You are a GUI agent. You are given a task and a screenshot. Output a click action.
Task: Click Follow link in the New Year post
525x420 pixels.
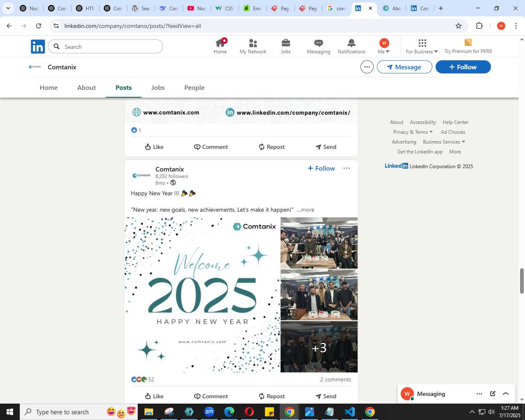coord(321,168)
